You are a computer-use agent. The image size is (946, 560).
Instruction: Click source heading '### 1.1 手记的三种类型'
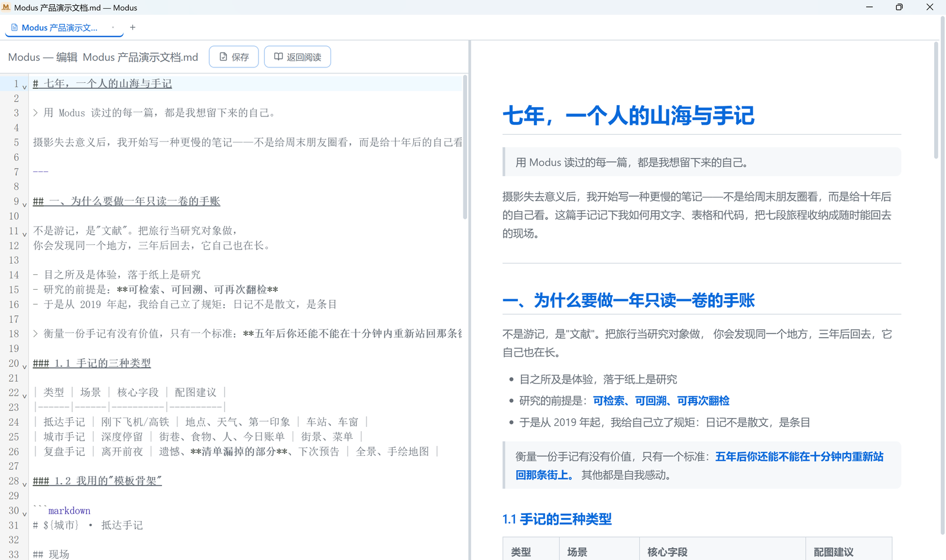tap(92, 363)
